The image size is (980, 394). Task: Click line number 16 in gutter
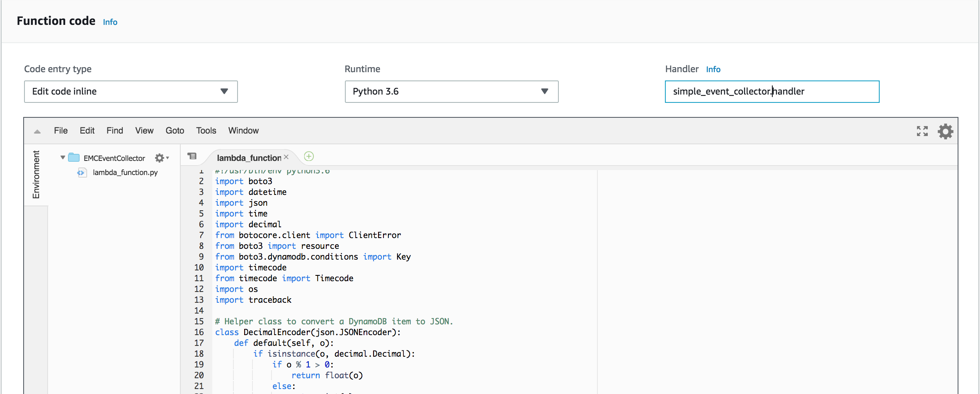click(199, 332)
